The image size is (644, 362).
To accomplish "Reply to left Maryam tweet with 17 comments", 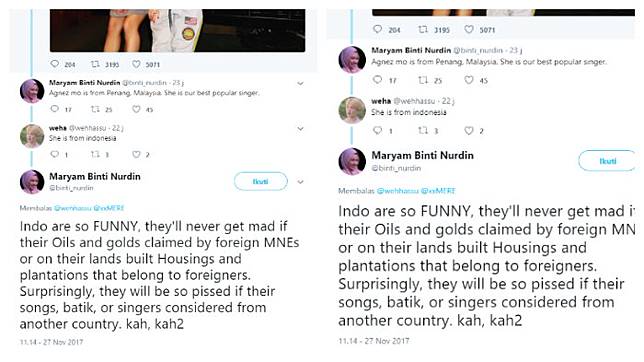I will tap(55, 109).
